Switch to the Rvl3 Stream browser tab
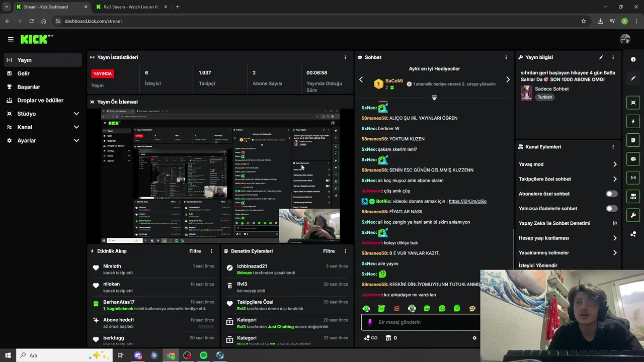This screenshot has width=644, height=362. [132, 7]
